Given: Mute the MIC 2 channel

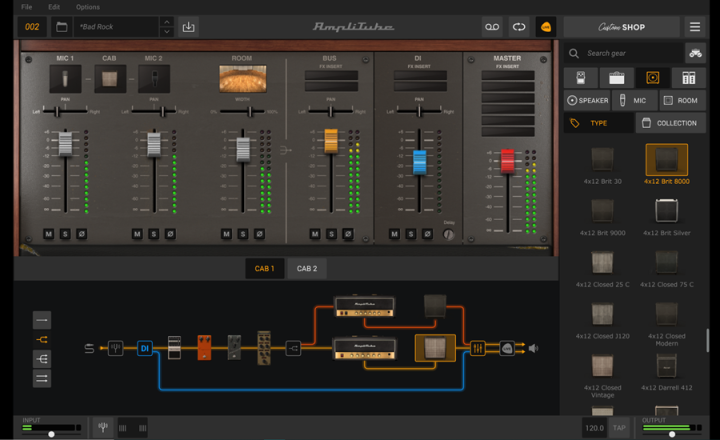Looking at the screenshot, I should point(137,234).
